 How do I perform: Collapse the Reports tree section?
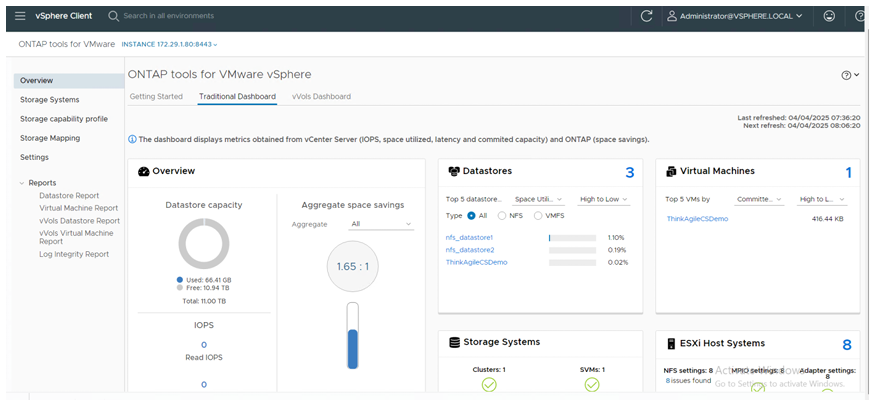[22, 183]
